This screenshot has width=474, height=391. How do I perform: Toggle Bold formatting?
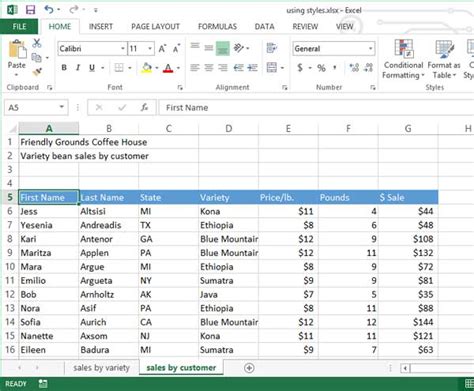point(64,68)
